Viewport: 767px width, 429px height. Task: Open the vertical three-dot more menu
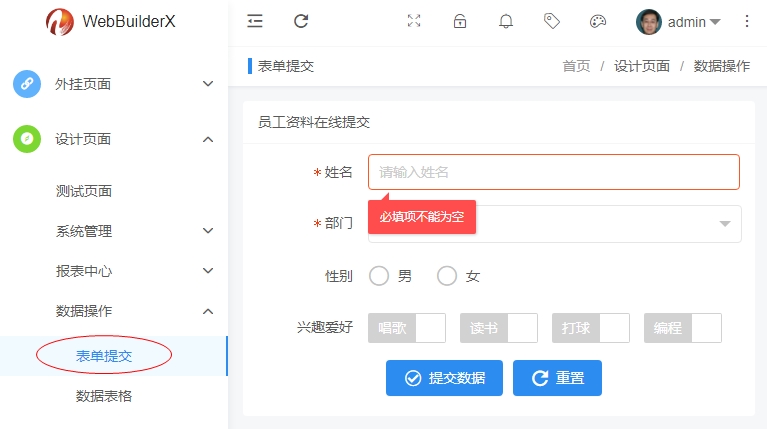(746, 21)
